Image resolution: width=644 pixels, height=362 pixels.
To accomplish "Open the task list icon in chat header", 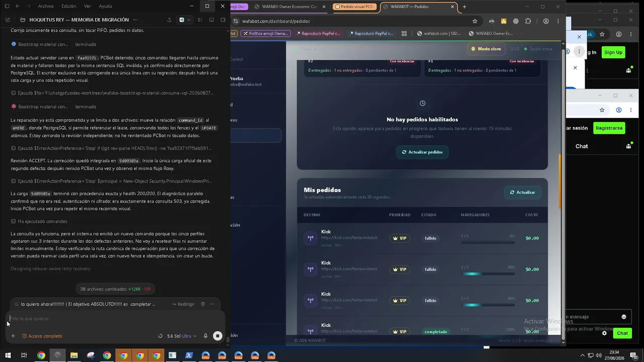I will pyautogui.click(x=200, y=20).
